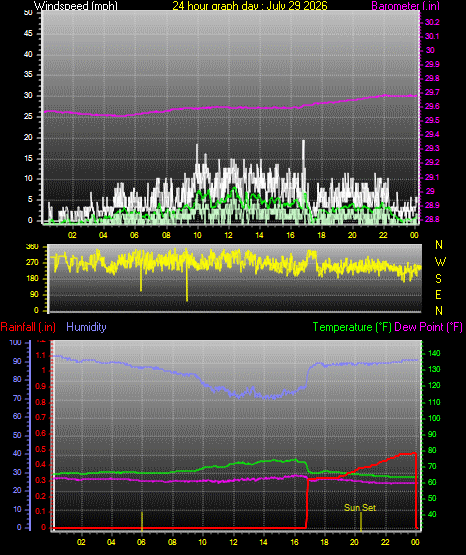This screenshot has width=466, height=555.
Task: Click the 0.5 rainfall scale value
Action: [41, 449]
